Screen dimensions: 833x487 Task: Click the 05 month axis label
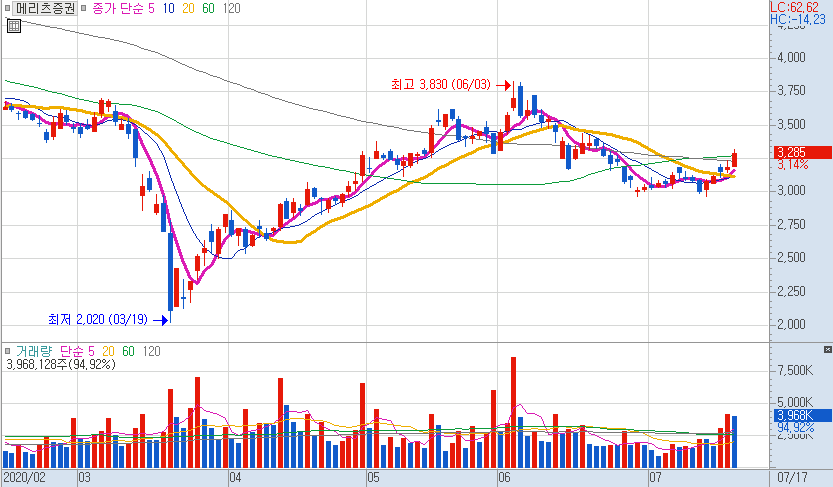click(373, 477)
